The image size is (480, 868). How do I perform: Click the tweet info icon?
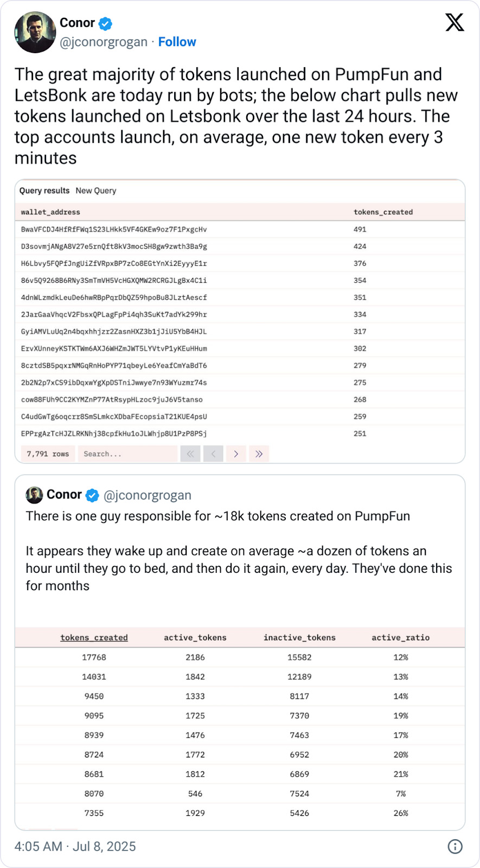[455, 846]
